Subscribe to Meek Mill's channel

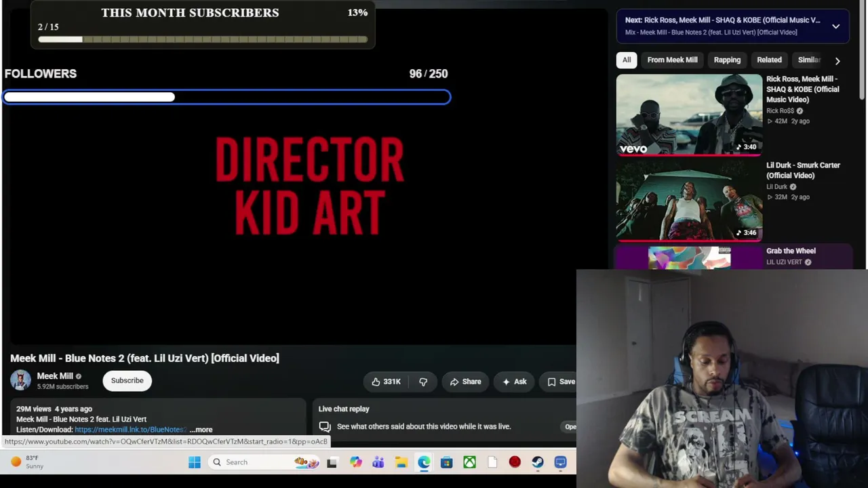(x=127, y=380)
